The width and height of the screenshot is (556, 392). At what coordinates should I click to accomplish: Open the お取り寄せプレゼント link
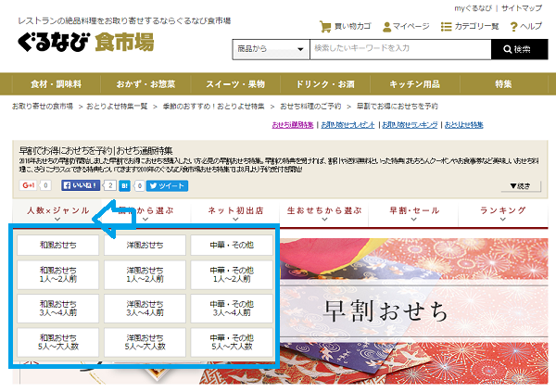coord(347,125)
